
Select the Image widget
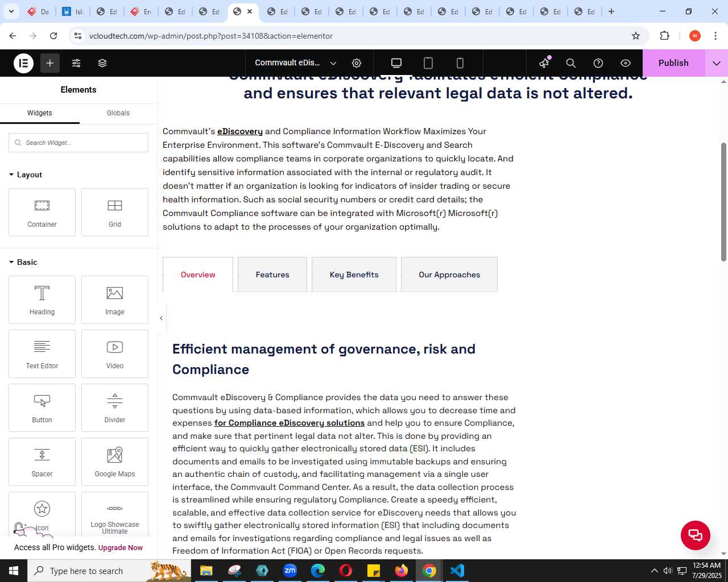click(115, 300)
